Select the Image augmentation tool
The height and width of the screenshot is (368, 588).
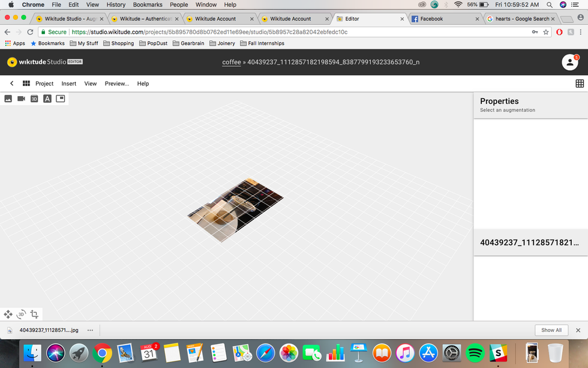[8, 98]
